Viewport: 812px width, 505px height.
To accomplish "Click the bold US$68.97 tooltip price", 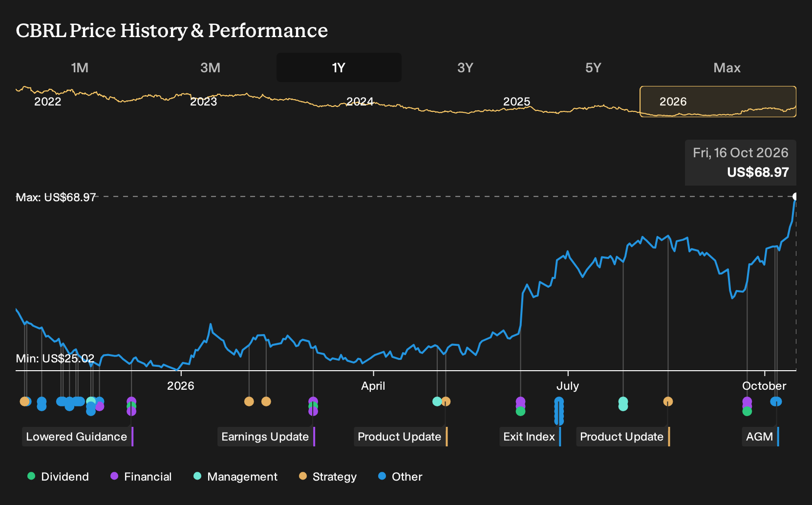I will pos(758,172).
